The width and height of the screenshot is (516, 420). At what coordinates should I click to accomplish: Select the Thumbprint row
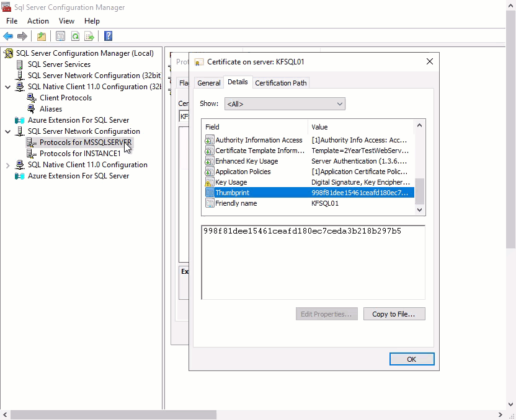(x=309, y=193)
